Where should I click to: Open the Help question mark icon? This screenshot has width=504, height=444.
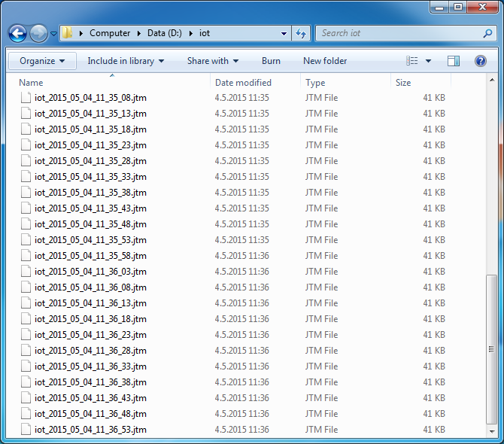click(481, 61)
